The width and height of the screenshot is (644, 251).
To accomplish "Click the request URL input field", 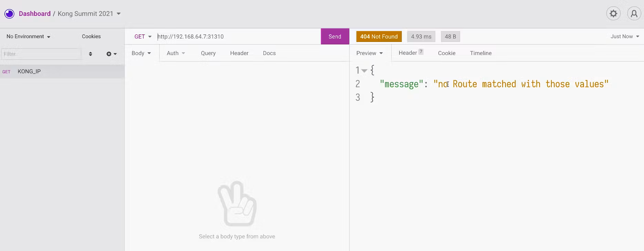I will tap(238, 37).
